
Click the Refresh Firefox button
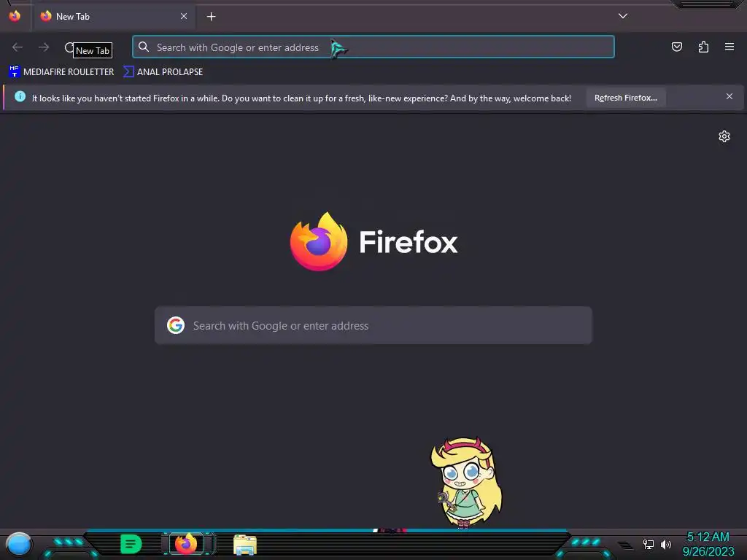pyautogui.click(x=626, y=98)
